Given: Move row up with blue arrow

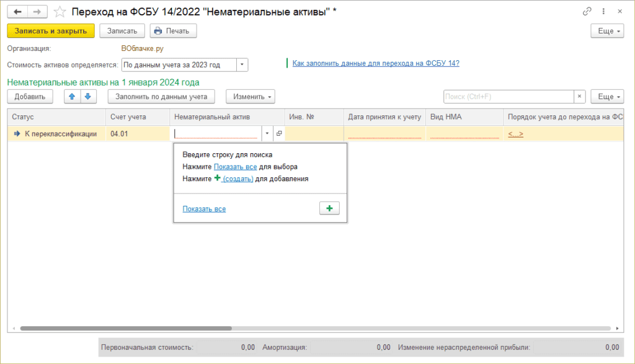Looking at the screenshot, I should [72, 96].
